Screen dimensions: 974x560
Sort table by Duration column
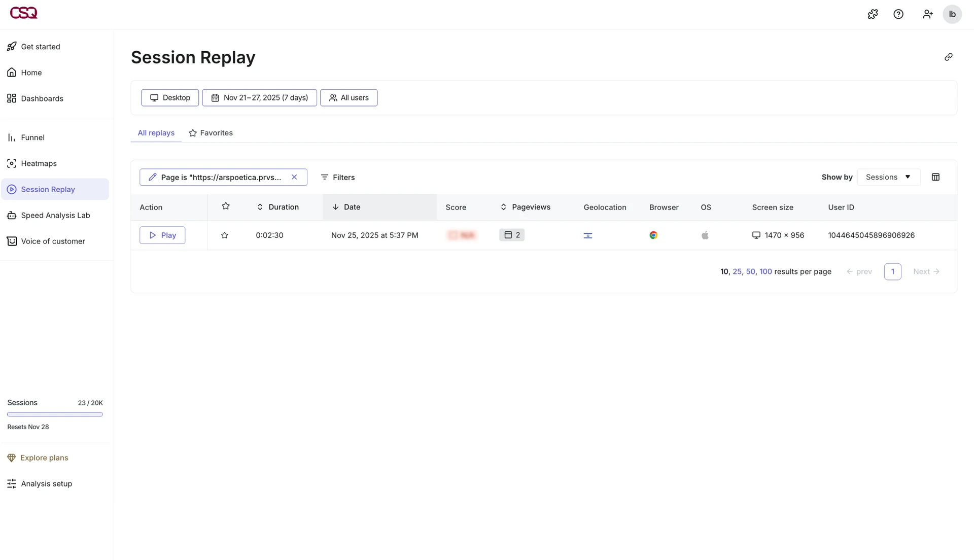[x=277, y=207]
